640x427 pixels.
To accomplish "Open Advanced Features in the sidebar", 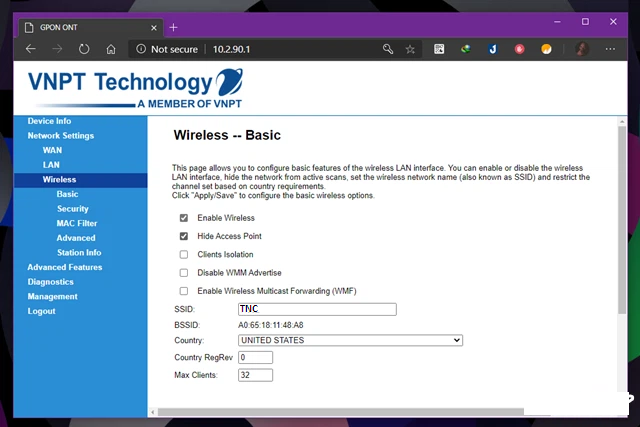I will click(x=65, y=267).
